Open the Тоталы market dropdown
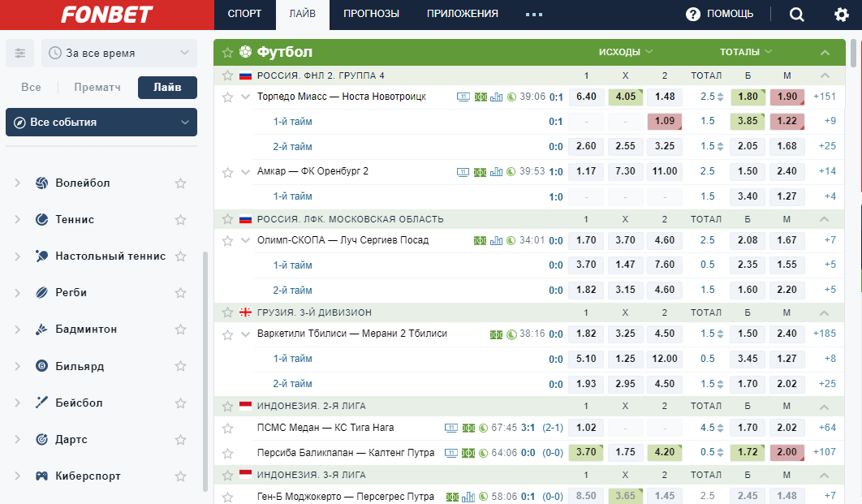This screenshot has width=862, height=504. 746,52
